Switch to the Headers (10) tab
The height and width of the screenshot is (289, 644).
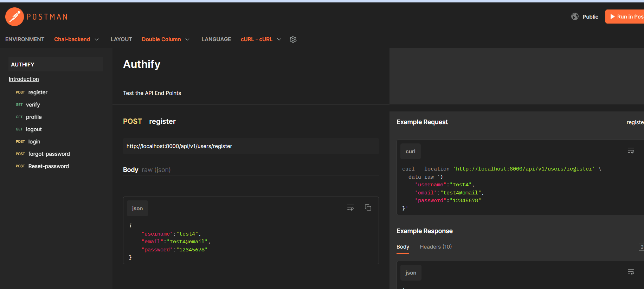coord(436,247)
